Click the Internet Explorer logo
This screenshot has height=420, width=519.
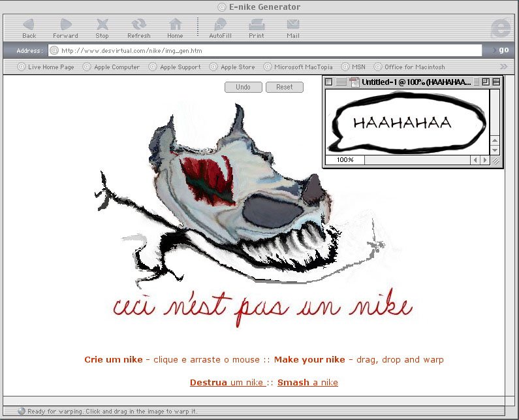pyautogui.click(x=501, y=29)
